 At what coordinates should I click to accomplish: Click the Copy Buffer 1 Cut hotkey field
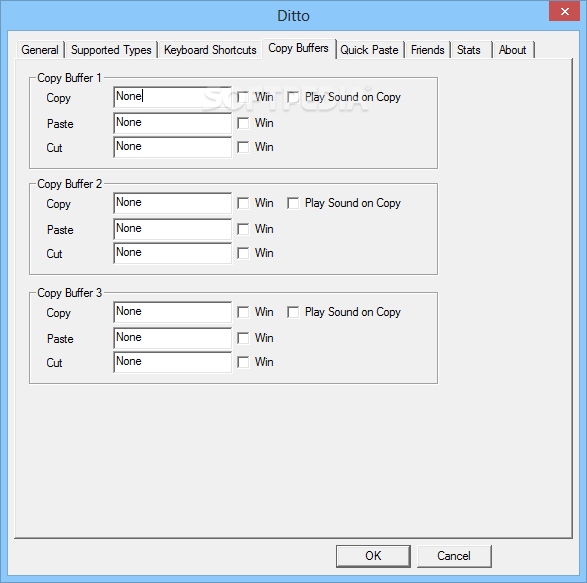173,147
